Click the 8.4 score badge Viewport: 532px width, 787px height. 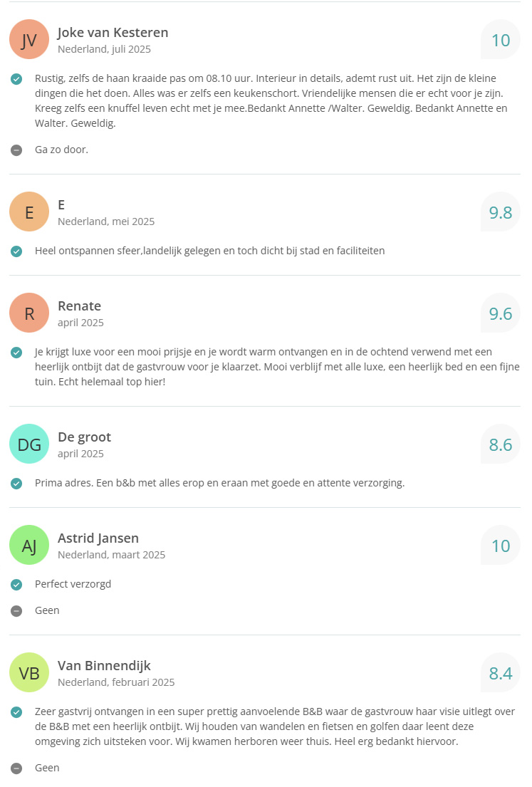coord(501,673)
